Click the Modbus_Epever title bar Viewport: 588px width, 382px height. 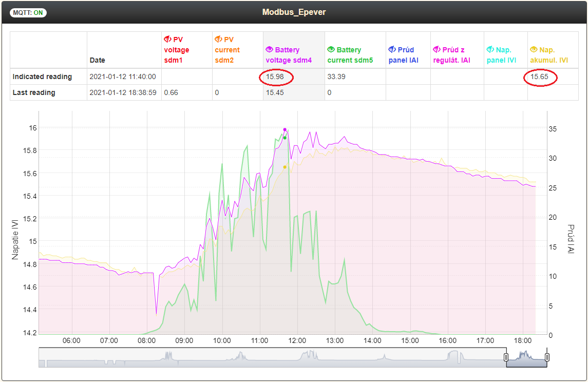click(294, 12)
